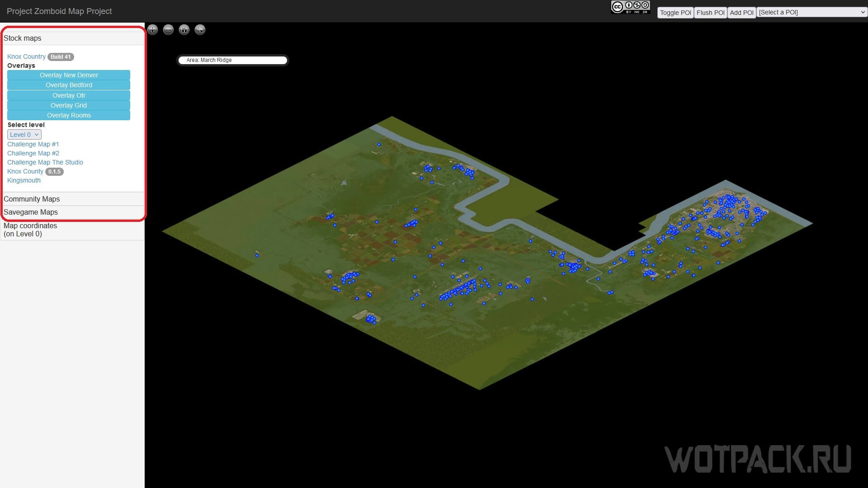Image resolution: width=868 pixels, height=488 pixels.
Task: Click the Kingsmouth map link
Action: 24,180
